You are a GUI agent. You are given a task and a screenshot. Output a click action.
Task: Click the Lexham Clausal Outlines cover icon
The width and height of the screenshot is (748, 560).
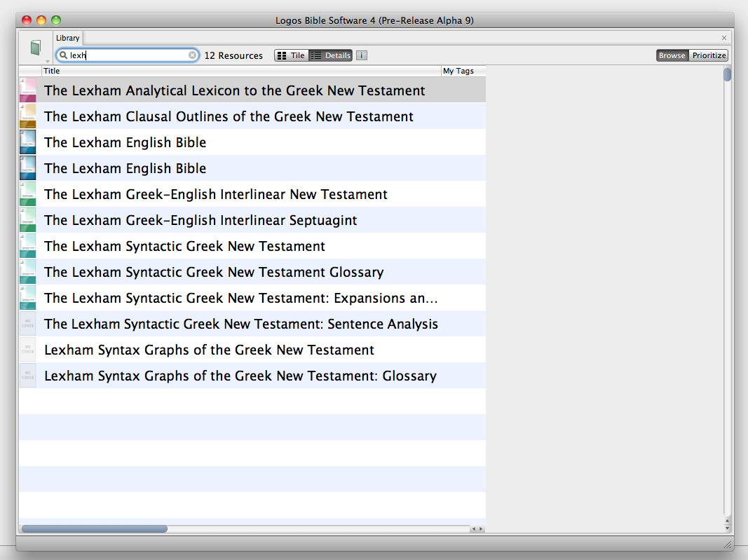point(28,116)
